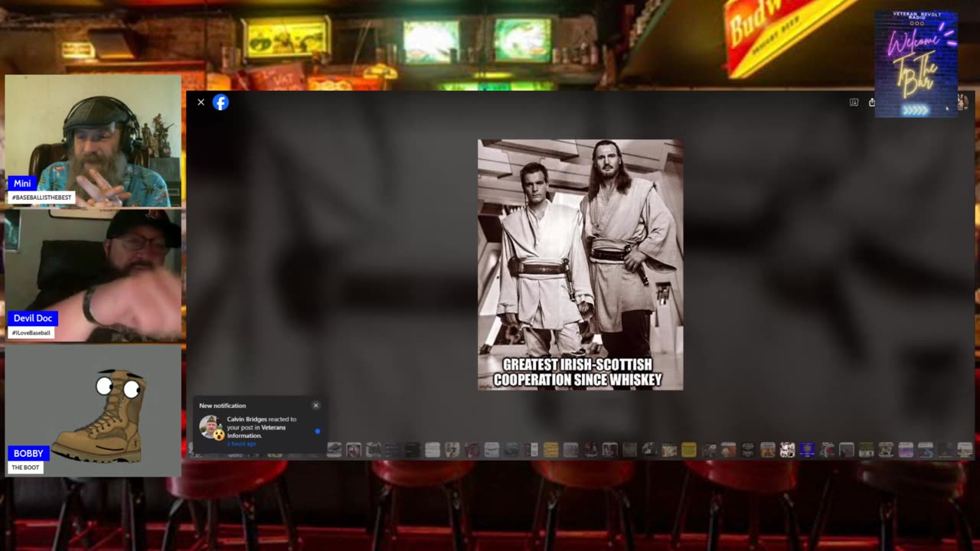Click the Welcome To The Bar neon logo
Image resolution: width=980 pixels, height=551 pixels.
[x=916, y=64]
